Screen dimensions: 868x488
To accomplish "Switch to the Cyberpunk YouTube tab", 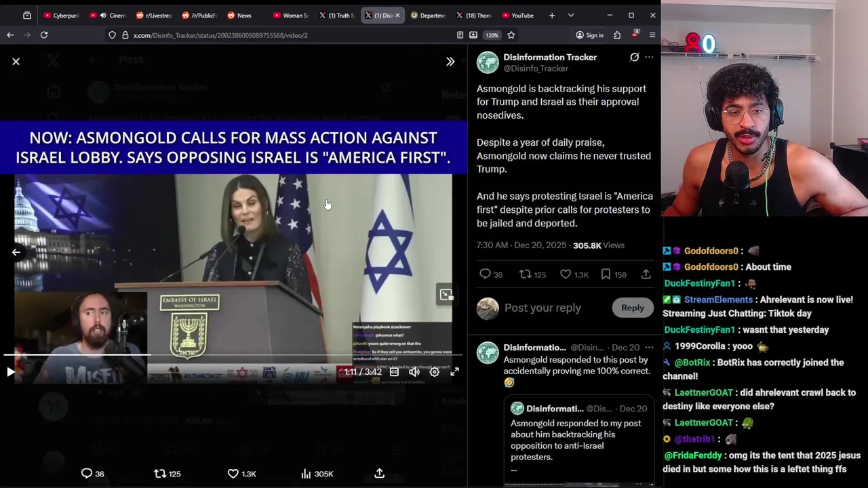I will point(61,15).
